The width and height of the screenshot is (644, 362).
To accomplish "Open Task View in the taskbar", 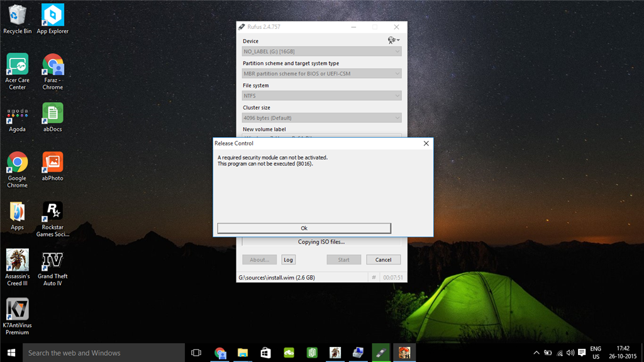I will [196, 353].
